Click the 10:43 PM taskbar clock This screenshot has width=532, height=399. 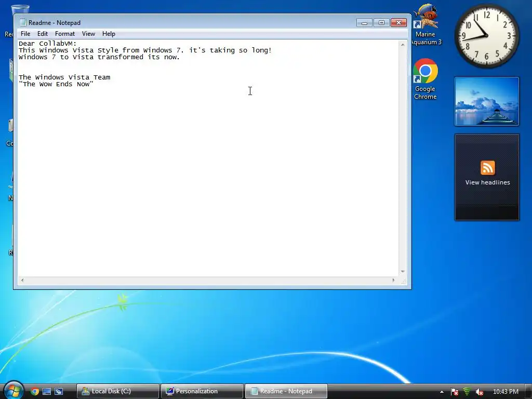point(506,392)
